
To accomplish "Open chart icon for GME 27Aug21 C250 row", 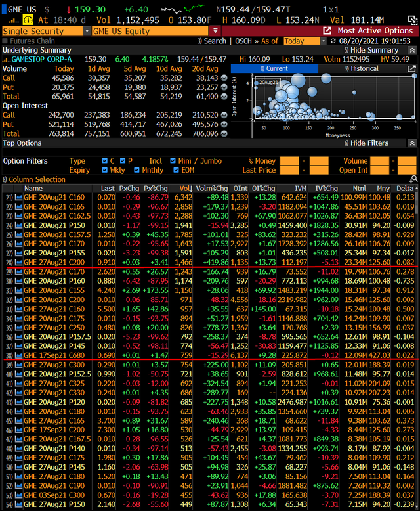I will 18,328.
